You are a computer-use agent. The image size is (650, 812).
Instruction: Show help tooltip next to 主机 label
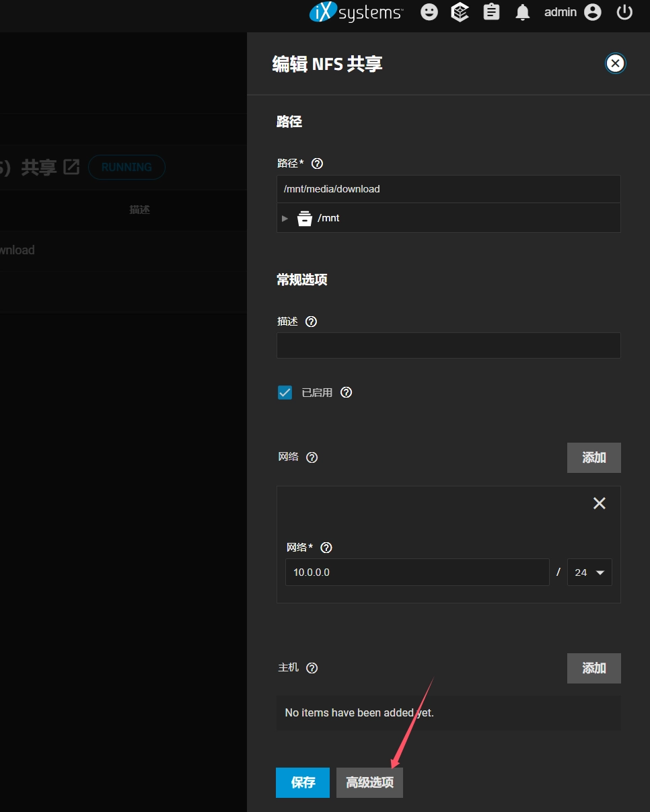click(312, 668)
